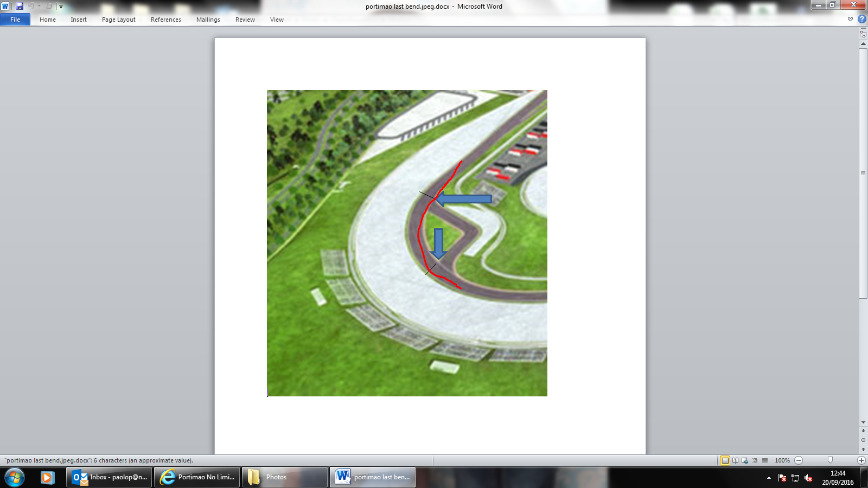The width and height of the screenshot is (868, 488).
Task: Switch to Outline view
Action: [755, 460]
